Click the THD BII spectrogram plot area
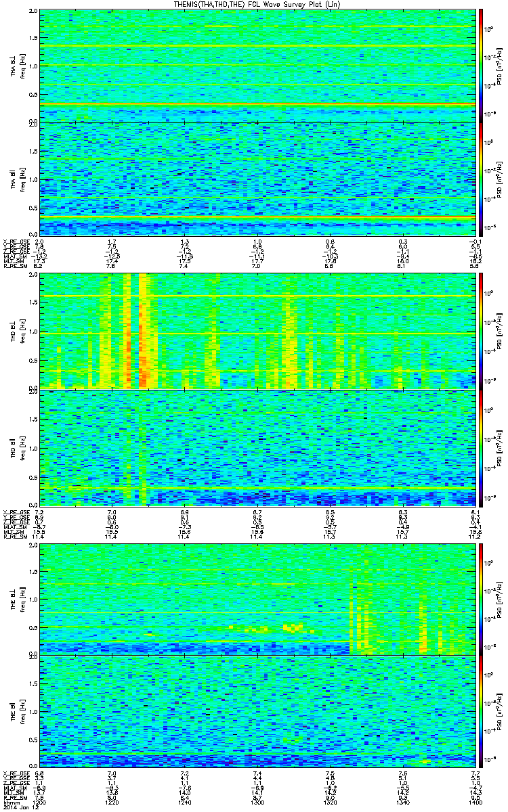This screenshot has width=508, height=812. (257, 447)
